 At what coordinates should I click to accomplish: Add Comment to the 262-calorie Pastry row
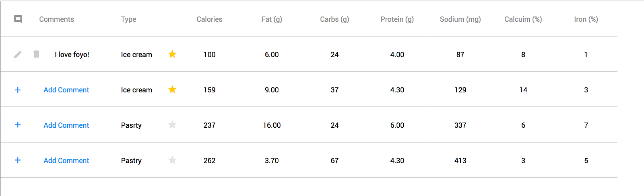tap(66, 161)
